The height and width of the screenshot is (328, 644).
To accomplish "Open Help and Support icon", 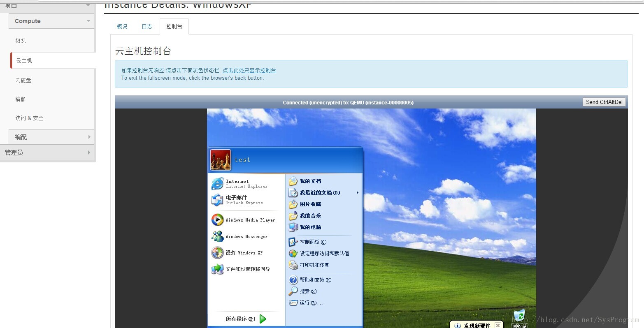I will (293, 280).
